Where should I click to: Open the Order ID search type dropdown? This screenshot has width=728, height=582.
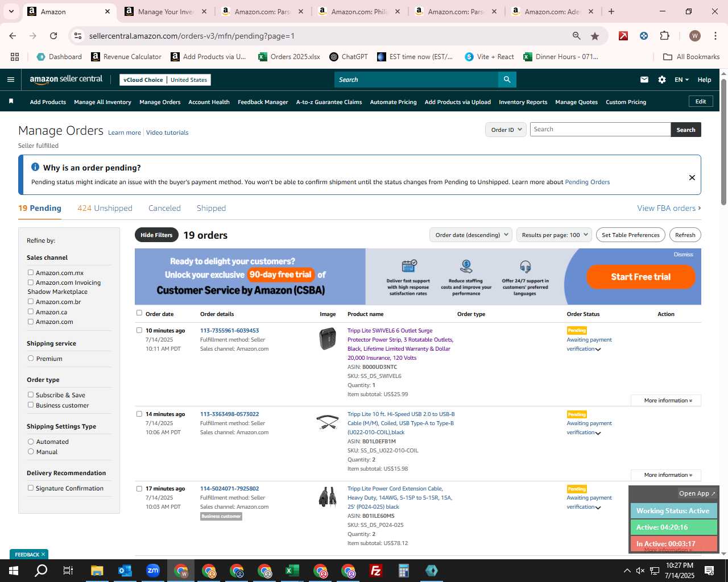(x=506, y=130)
